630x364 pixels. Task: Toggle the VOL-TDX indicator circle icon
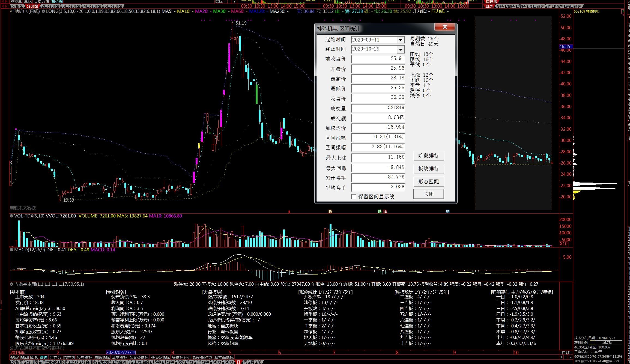point(11,216)
